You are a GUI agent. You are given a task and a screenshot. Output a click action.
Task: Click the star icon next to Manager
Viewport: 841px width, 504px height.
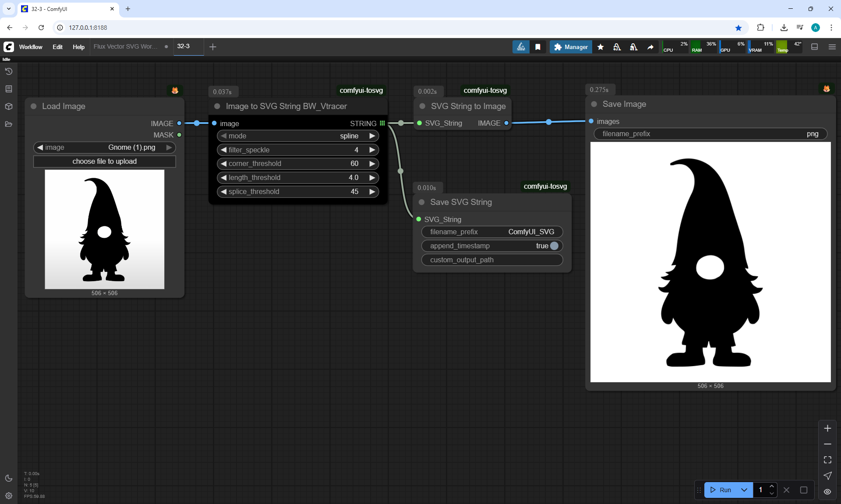point(601,47)
